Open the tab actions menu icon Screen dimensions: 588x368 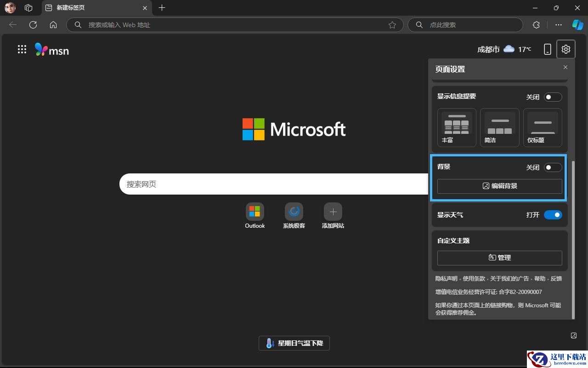pos(28,8)
